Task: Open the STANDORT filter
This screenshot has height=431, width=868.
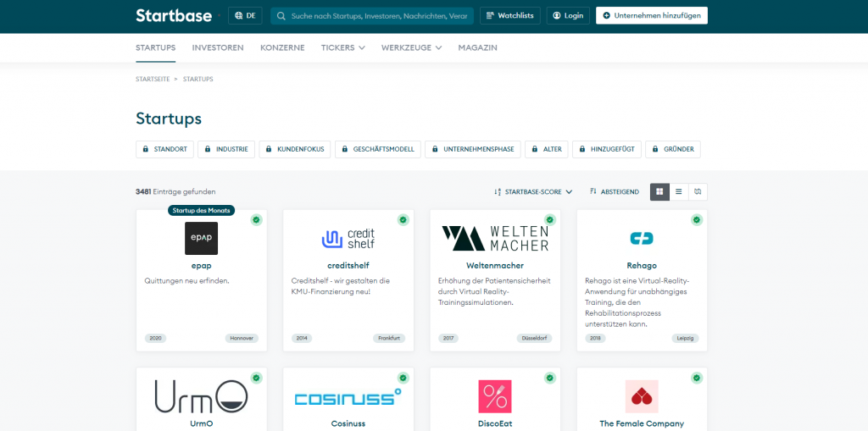Action: point(165,149)
